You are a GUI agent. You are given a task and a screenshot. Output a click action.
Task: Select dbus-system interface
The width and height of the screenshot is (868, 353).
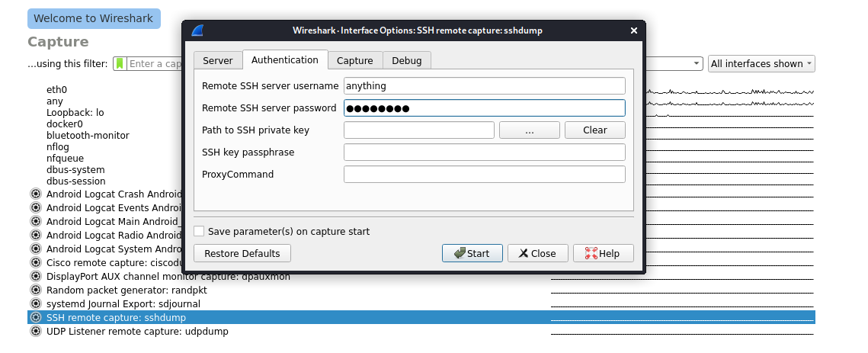[x=75, y=169]
